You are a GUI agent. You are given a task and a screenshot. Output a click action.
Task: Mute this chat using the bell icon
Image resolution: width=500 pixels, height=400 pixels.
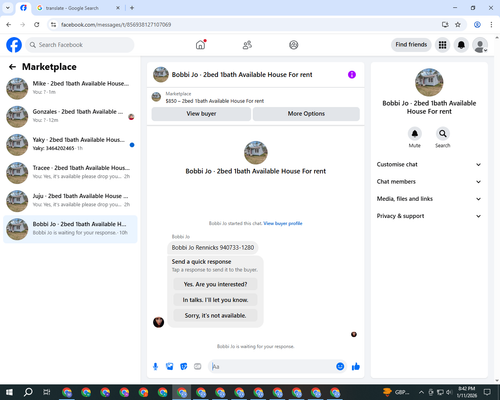coord(415,134)
